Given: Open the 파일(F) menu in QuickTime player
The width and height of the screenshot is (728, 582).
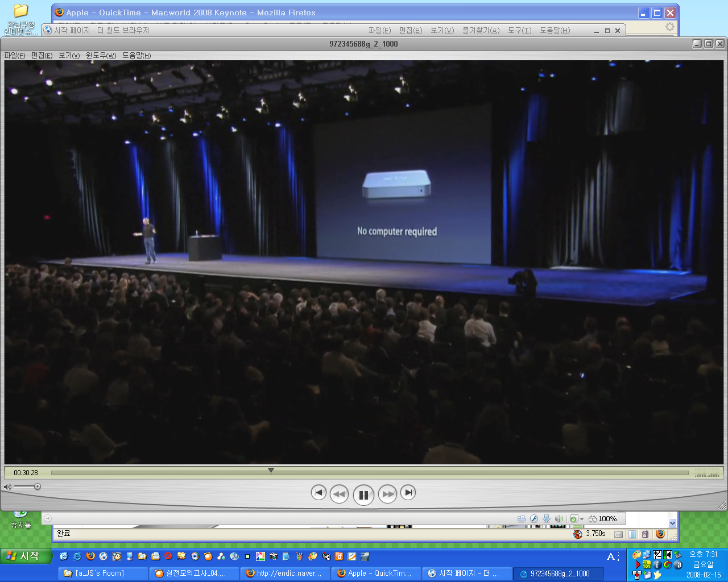Looking at the screenshot, I should tap(15, 55).
